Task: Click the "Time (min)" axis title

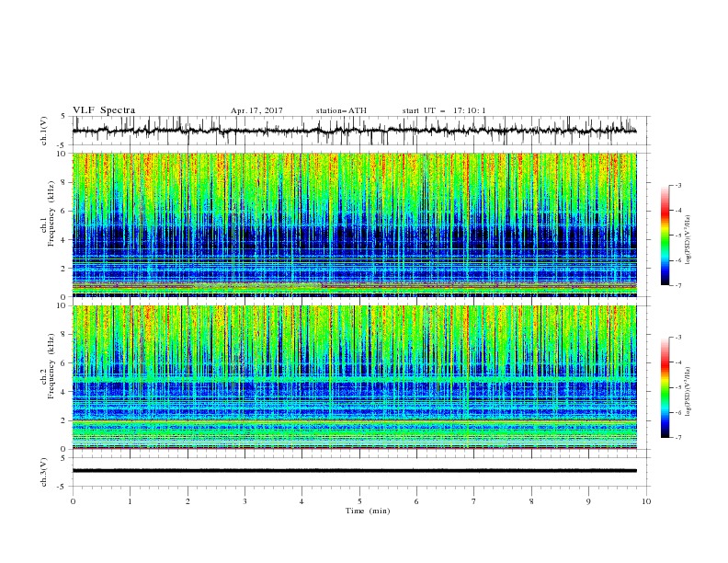Action: (368, 511)
